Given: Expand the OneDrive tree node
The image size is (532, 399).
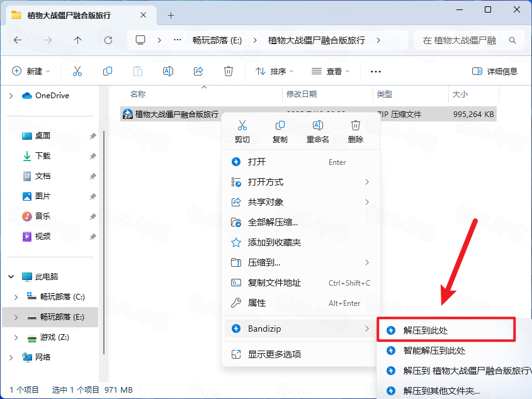Looking at the screenshot, I should pyautogui.click(x=11, y=96).
